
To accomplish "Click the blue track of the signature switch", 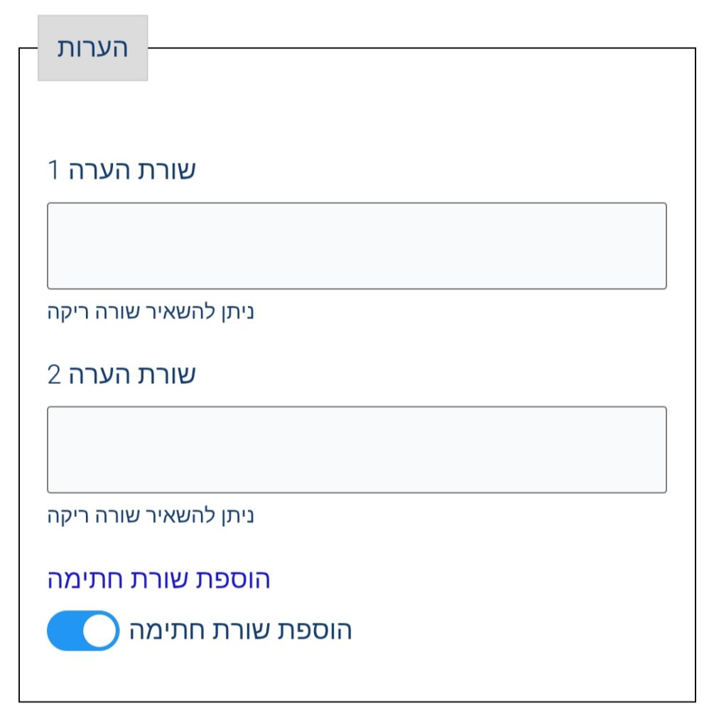I will tap(64, 631).
